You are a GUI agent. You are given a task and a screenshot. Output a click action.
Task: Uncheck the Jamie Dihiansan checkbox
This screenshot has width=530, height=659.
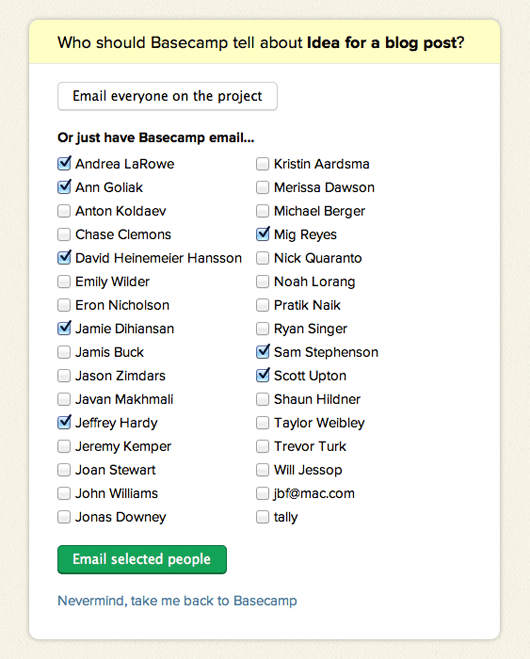coord(64,329)
